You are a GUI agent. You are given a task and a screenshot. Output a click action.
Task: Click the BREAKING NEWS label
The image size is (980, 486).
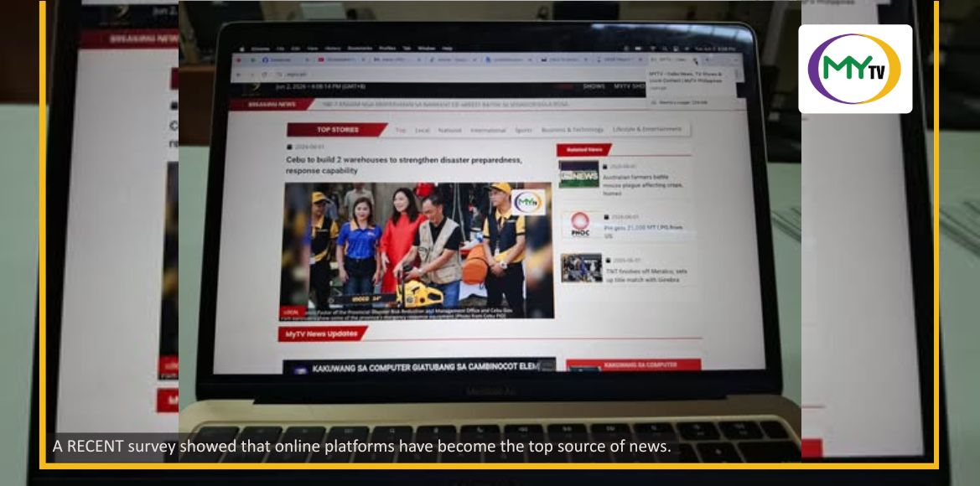click(272, 104)
